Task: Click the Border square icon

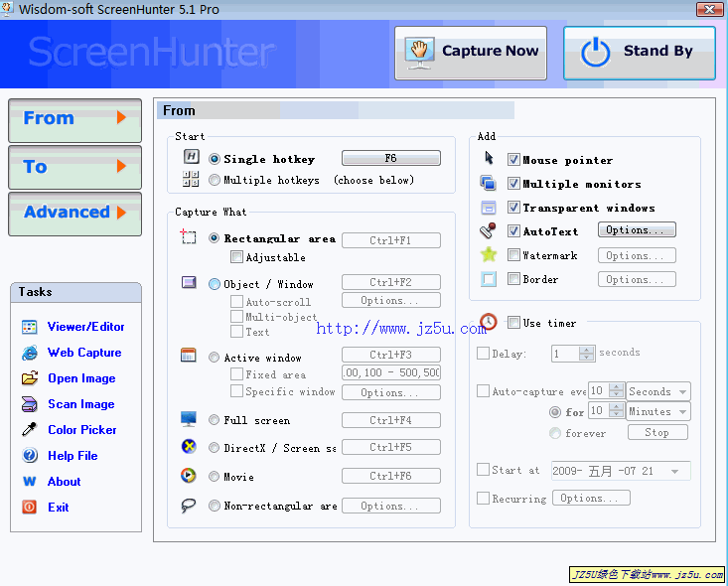Action: click(489, 279)
